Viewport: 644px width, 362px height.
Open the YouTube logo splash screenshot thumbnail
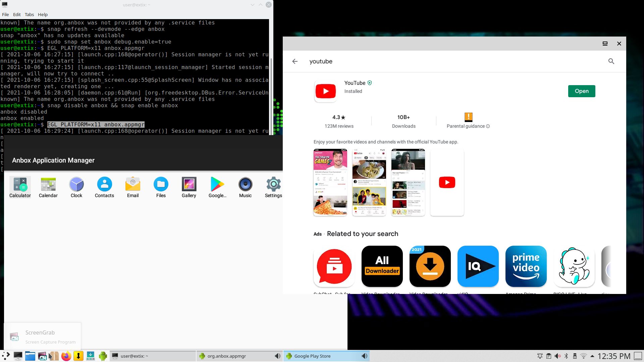coord(447,182)
